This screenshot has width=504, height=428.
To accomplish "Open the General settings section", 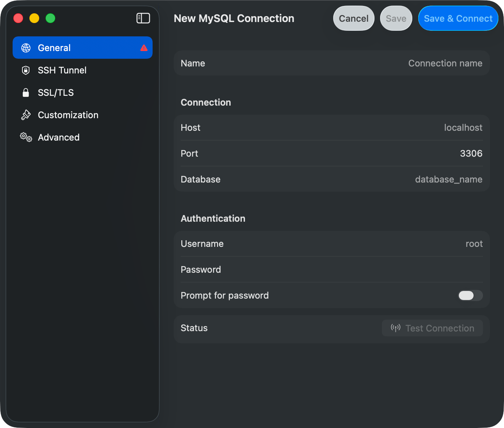I will click(83, 48).
